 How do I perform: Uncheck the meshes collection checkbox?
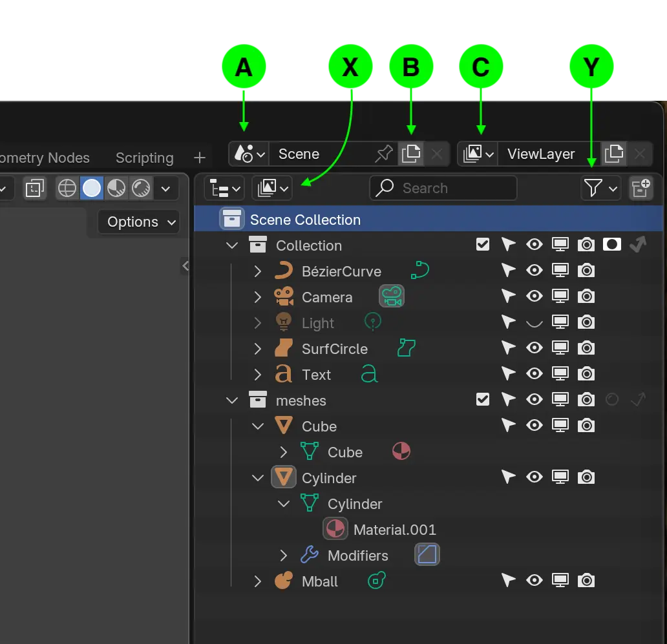(x=483, y=400)
